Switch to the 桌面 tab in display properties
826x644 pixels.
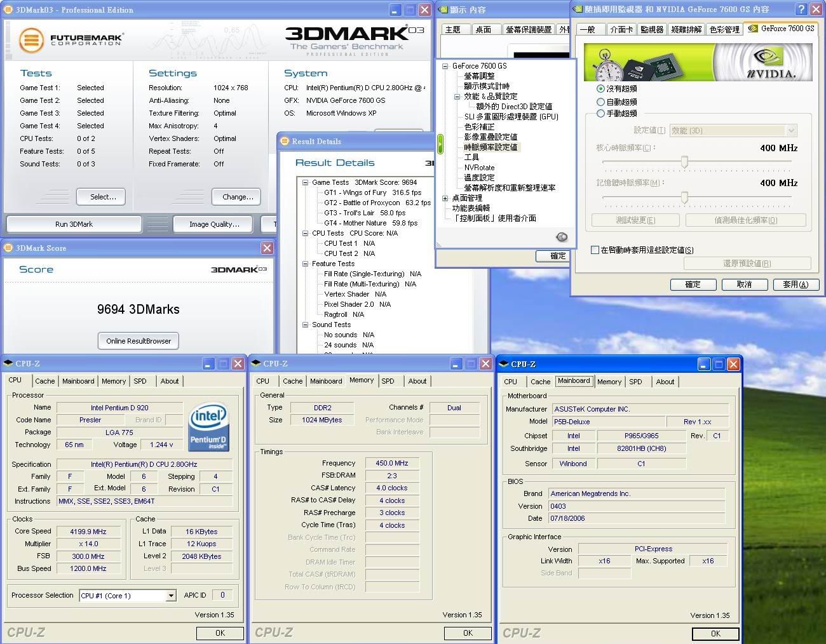coord(484,29)
